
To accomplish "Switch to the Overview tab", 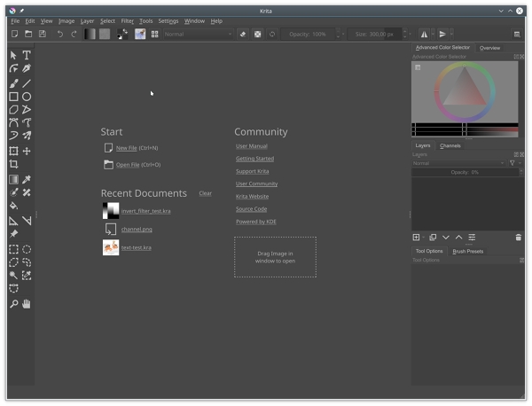I will pyautogui.click(x=489, y=48).
